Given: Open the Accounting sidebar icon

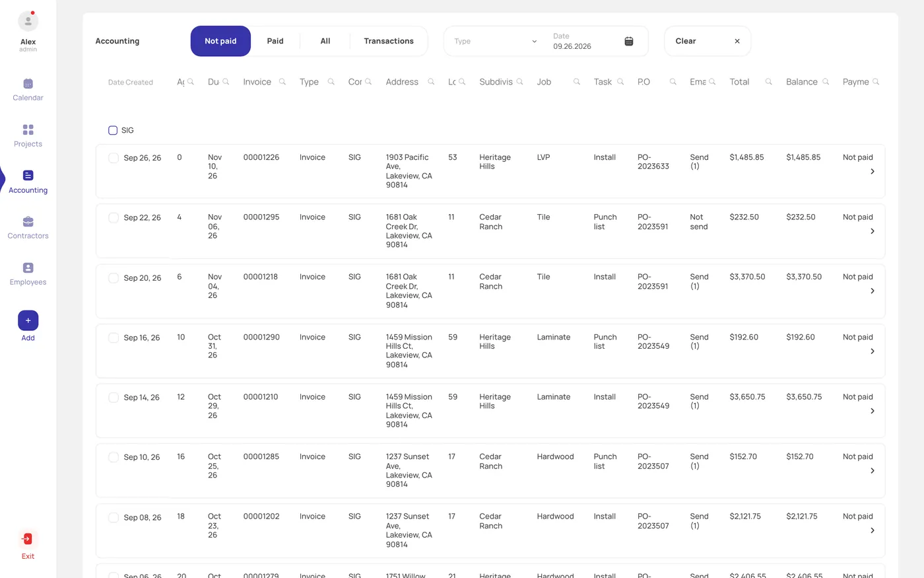Looking at the screenshot, I should click(28, 176).
